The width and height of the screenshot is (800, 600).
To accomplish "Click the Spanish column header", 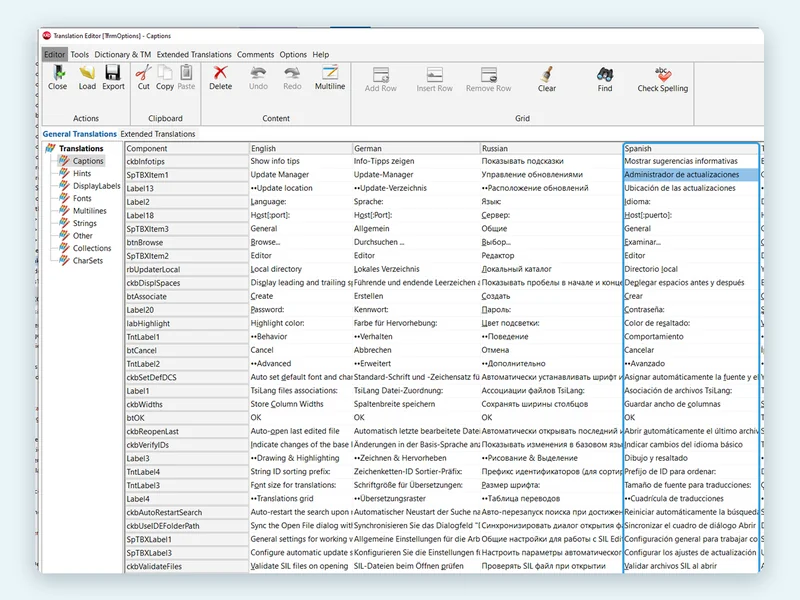I will [691, 148].
